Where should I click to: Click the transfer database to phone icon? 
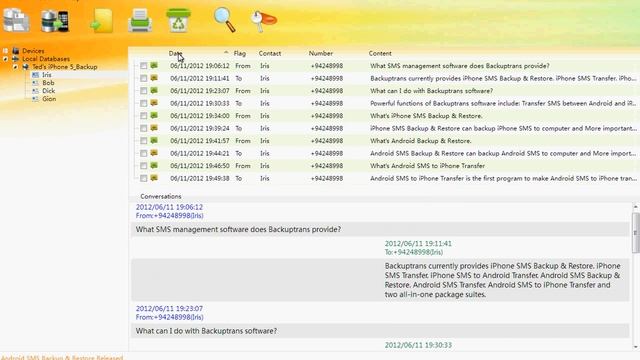point(55,21)
